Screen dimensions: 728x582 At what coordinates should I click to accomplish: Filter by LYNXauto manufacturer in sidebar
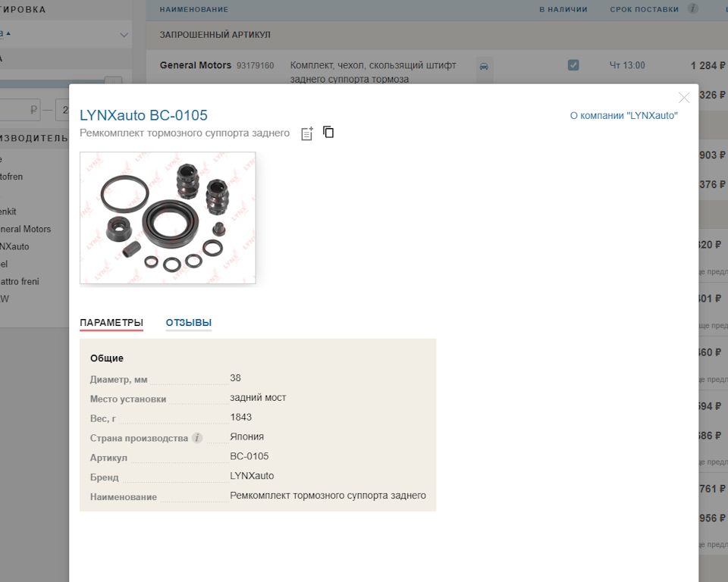[x=14, y=246]
